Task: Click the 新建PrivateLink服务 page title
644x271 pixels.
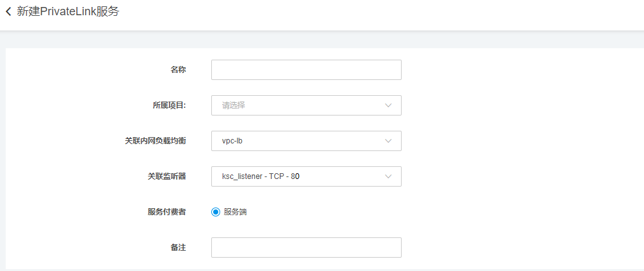Action: tap(68, 12)
